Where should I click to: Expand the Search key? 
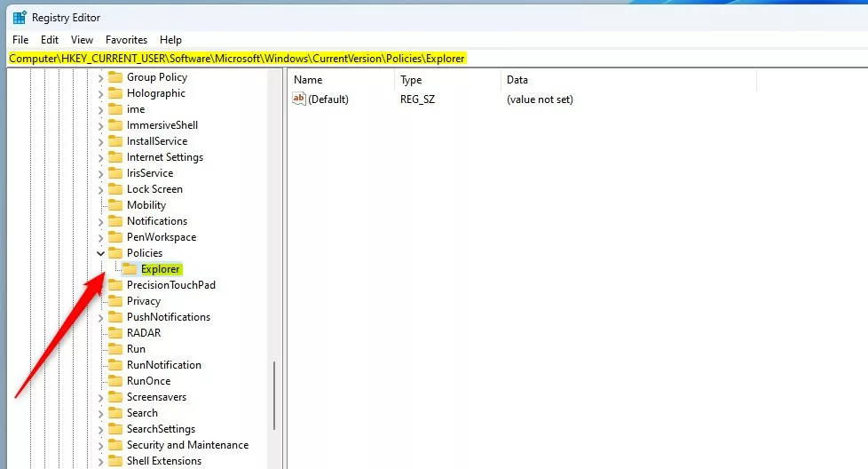[x=100, y=414]
